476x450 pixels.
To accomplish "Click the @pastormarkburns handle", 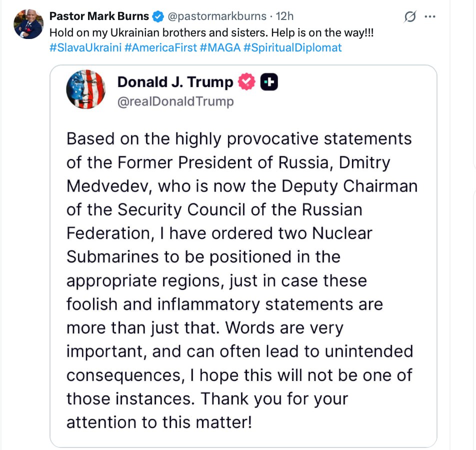I will pyautogui.click(x=216, y=16).
